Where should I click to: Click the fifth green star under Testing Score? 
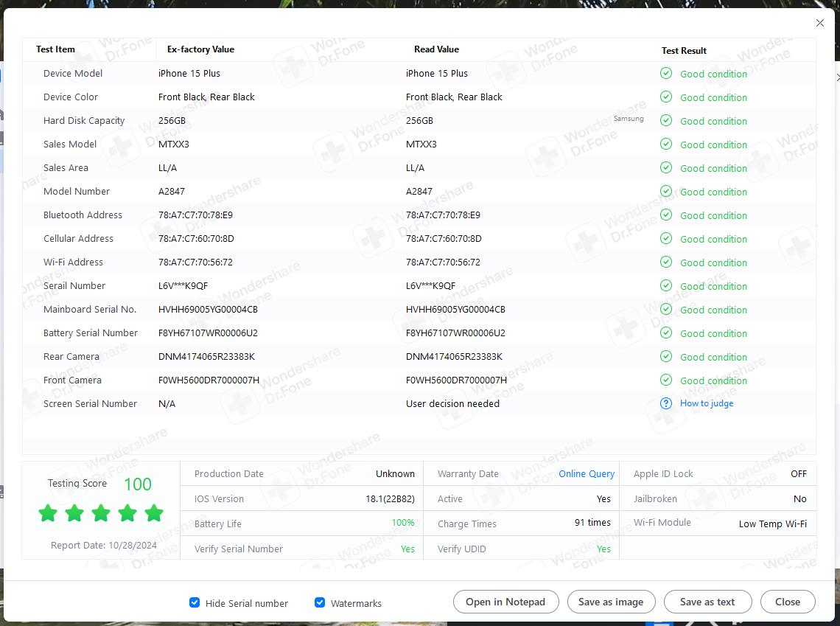point(154,513)
